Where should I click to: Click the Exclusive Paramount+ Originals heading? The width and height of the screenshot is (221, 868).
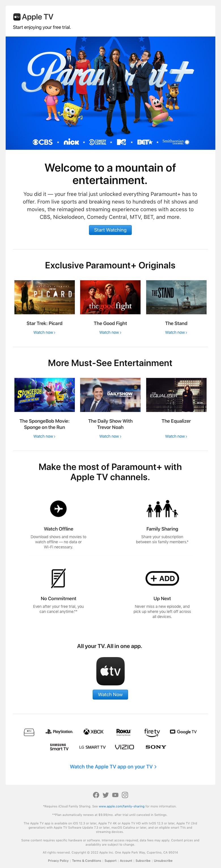pos(110,265)
